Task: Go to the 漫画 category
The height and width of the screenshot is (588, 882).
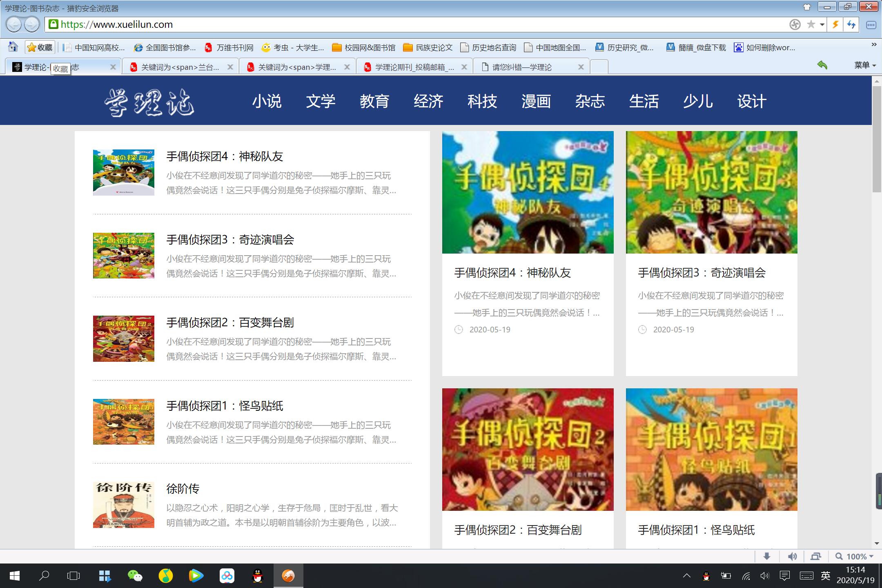Action: point(536,101)
